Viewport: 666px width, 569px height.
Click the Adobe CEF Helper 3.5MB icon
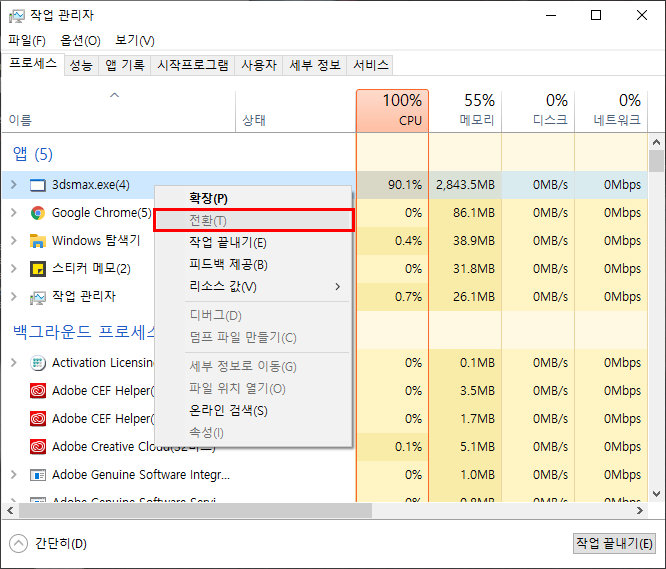pos(37,391)
